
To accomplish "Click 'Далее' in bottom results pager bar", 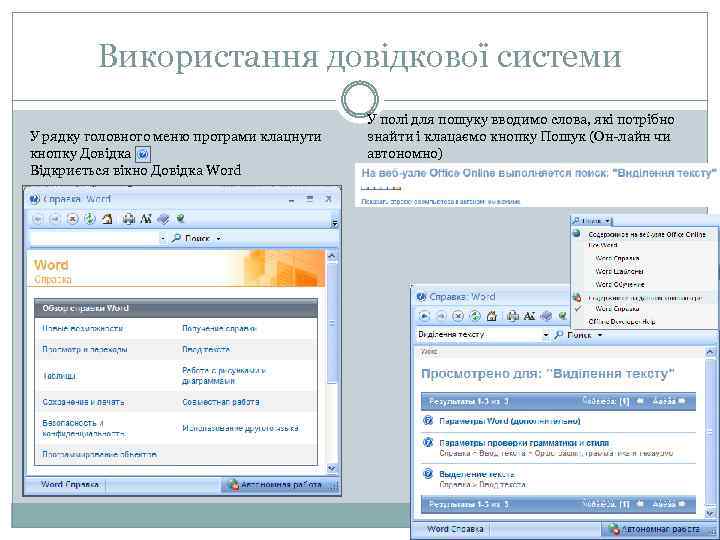I will coord(669,504).
